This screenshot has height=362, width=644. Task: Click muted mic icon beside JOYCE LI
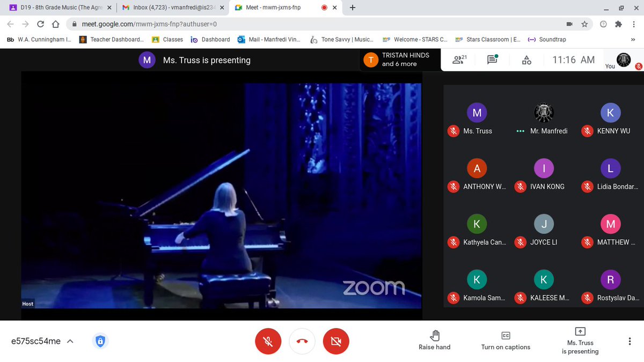[520, 242]
